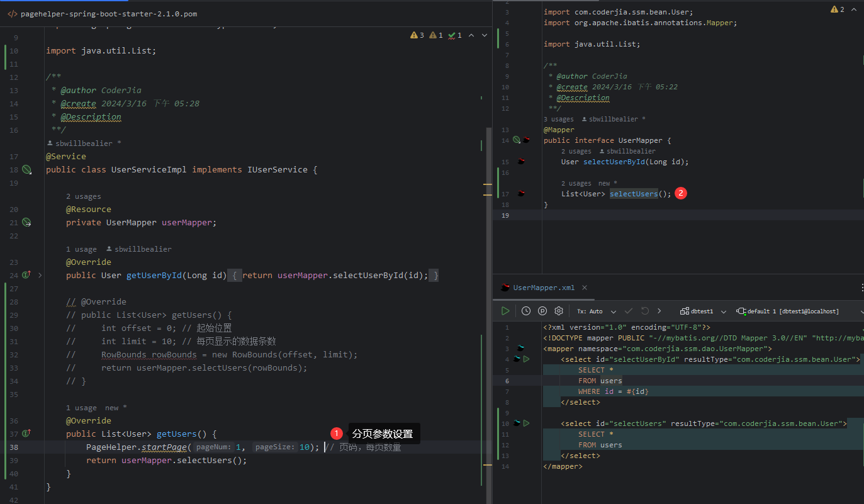Click the mapper gutter icon next to selectUserById
The image size is (864, 504).
(520, 161)
